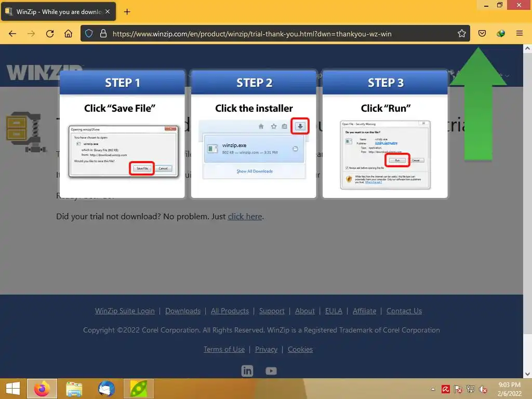Screen dimensions: 532x399
Task: Open the taskbar clock showing 9:03 PM
Action: (509, 389)
